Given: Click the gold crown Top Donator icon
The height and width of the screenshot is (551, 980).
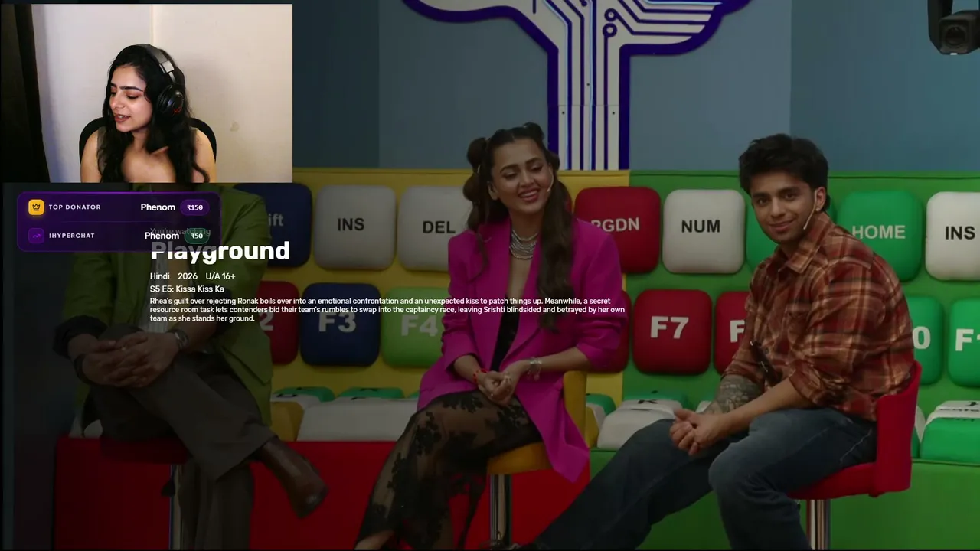Looking at the screenshot, I should point(36,207).
